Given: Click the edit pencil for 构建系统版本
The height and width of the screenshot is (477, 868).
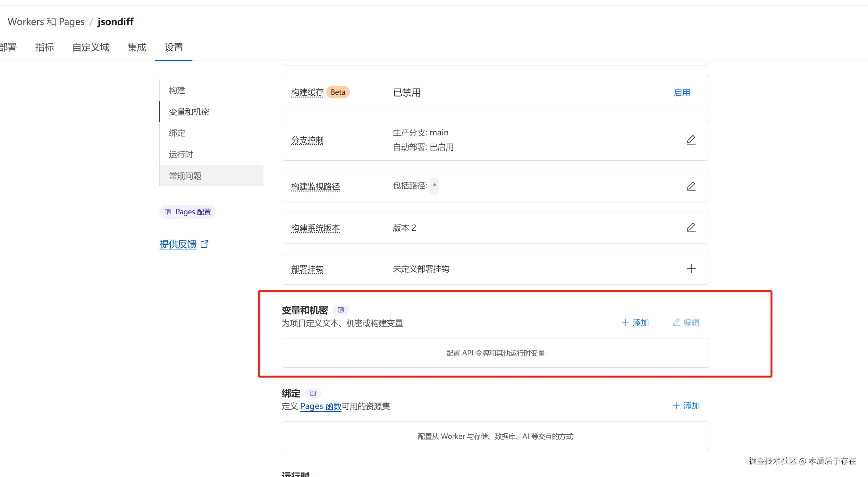Looking at the screenshot, I should click(x=691, y=227).
